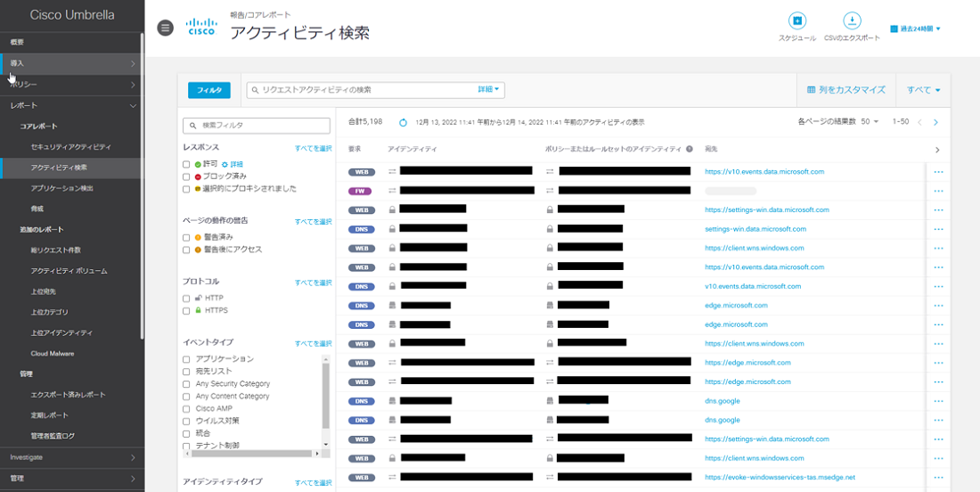Open the 列をカスタマイズ column icon

coord(812,90)
